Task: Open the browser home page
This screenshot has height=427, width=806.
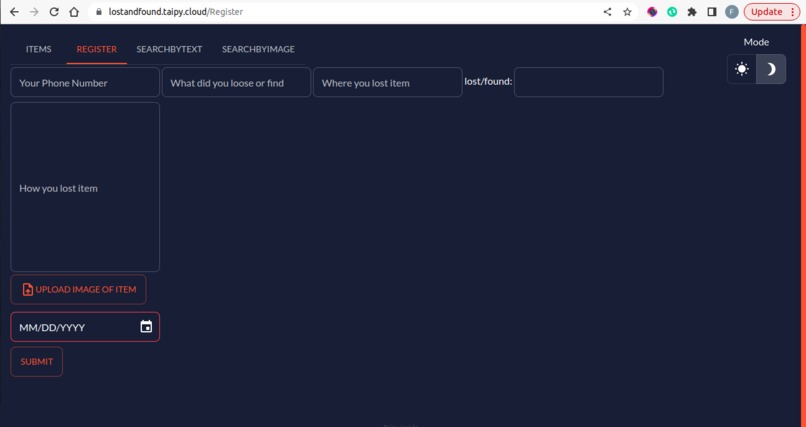Action: tap(74, 12)
